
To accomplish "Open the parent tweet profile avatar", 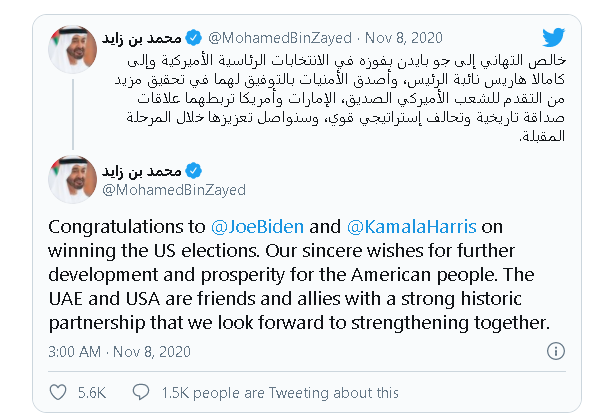I will [73, 49].
